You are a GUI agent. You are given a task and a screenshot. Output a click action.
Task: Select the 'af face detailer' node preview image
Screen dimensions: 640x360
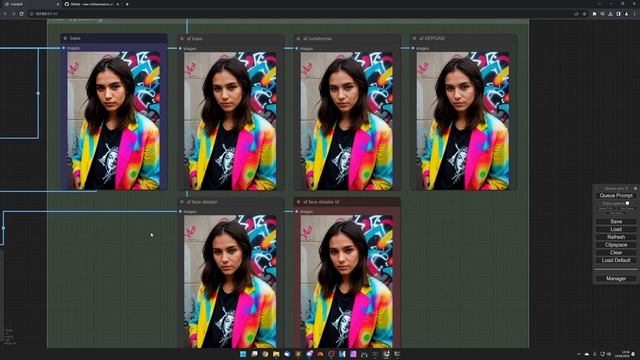(x=230, y=282)
